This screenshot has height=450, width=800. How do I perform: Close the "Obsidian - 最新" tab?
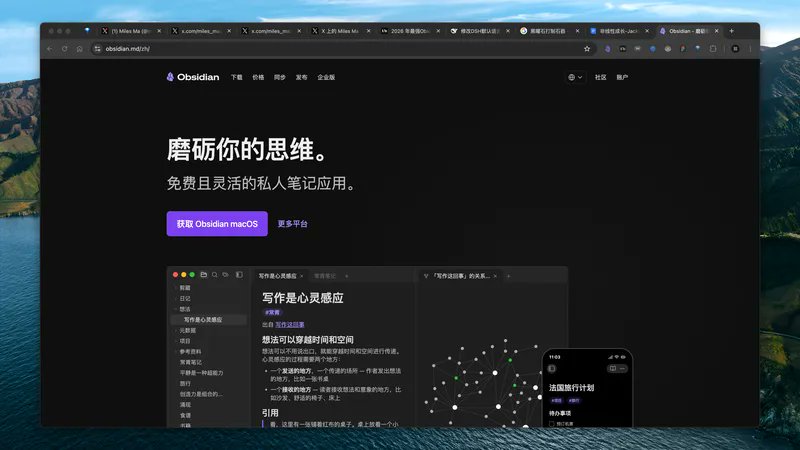pyautogui.click(x=717, y=31)
